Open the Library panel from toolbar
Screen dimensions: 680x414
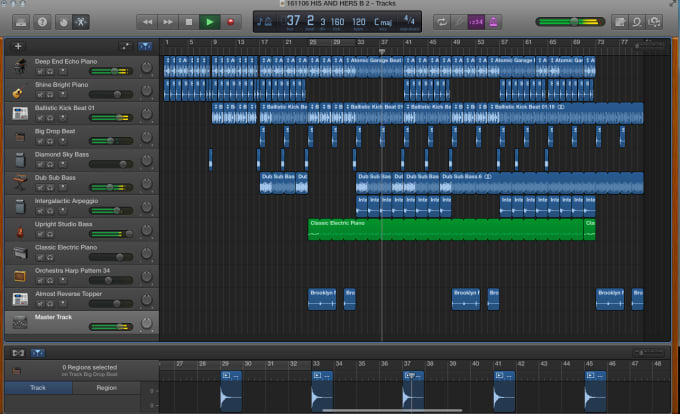click(x=21, y=22)
